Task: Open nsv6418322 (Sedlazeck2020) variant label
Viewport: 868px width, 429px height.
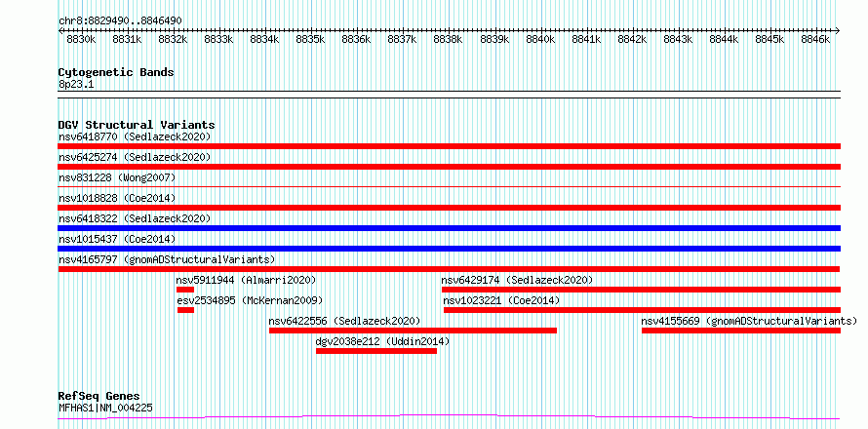Action: point(135,218)
